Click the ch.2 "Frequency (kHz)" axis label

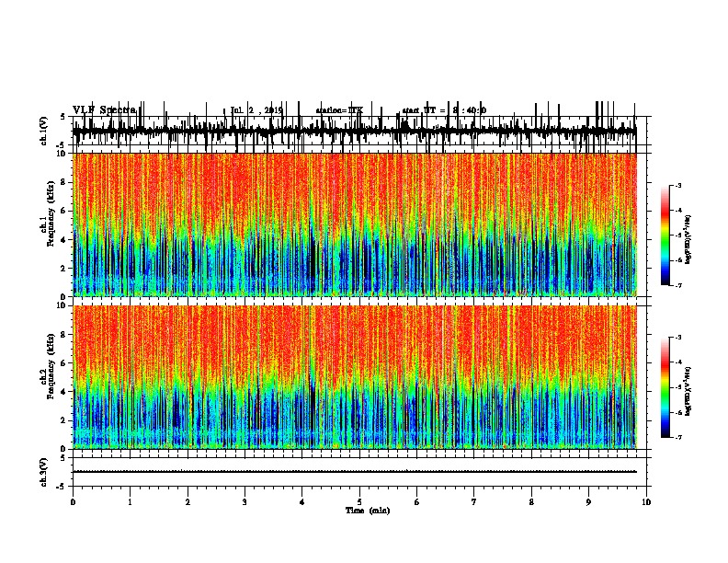(x=51, y=366)
